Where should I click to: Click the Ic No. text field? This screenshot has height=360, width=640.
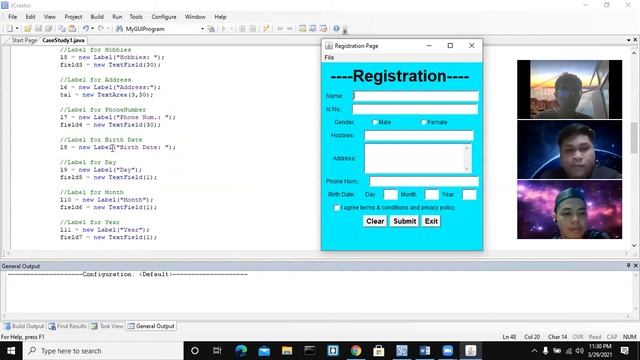pyautogui.click(x=415, y=109)
